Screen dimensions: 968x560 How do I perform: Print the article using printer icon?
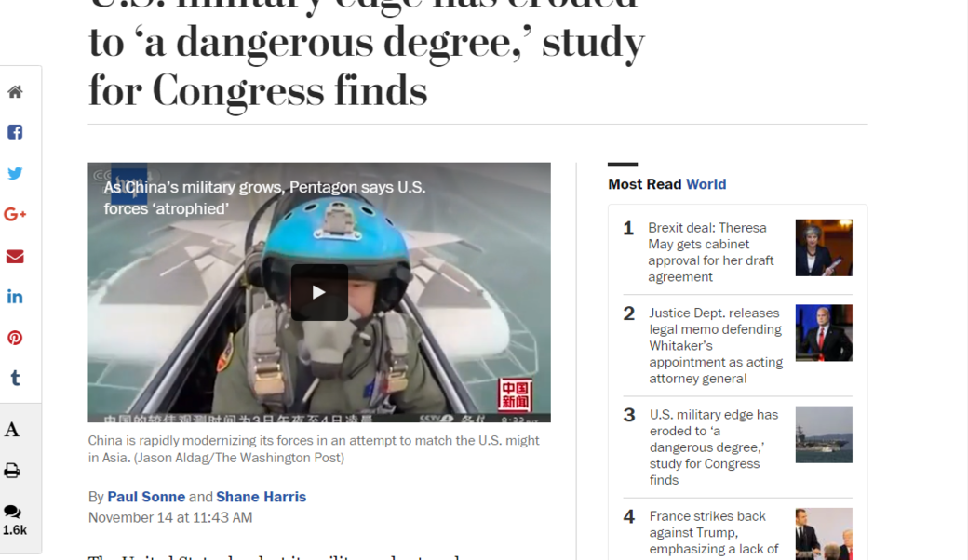click(x=12, y=471)
